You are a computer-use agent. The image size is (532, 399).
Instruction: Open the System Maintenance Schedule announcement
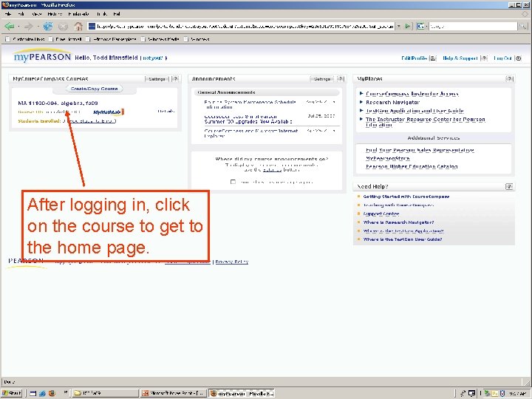(250, 104)
